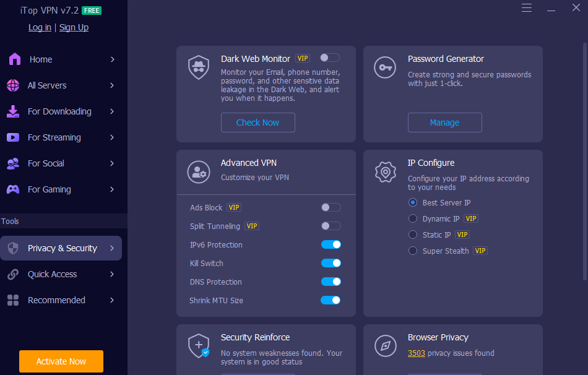Expand the Quick Access chevron
Screen dimensions: 588x375
click(x=112, y=274)
